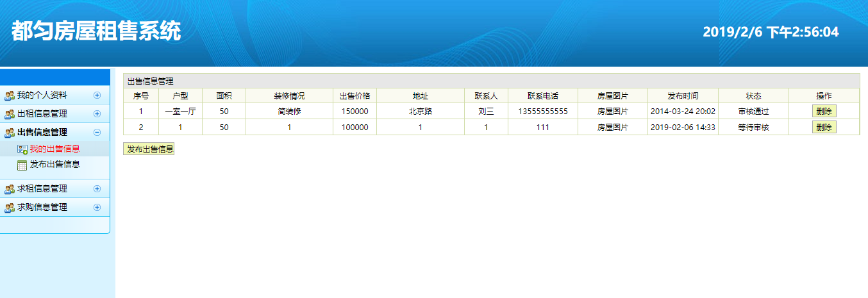
Task: Click the 联系电话 column header
Action: tap(543, 96)
